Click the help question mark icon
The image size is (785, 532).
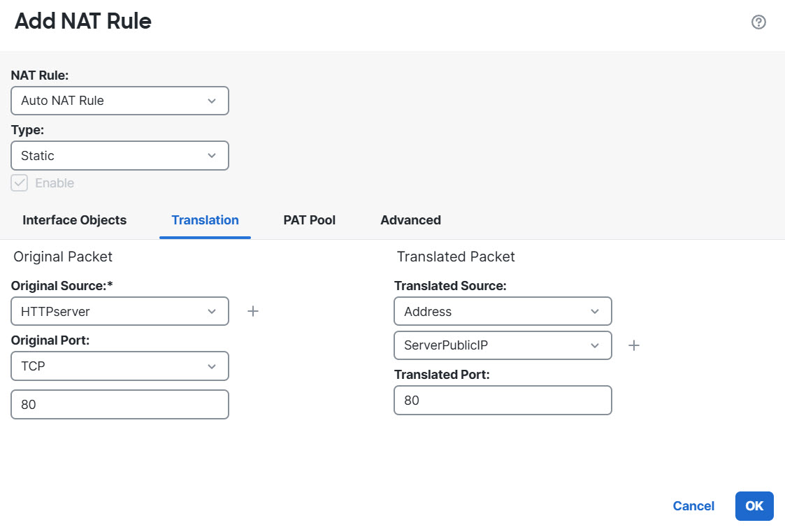tap(758, 22)
